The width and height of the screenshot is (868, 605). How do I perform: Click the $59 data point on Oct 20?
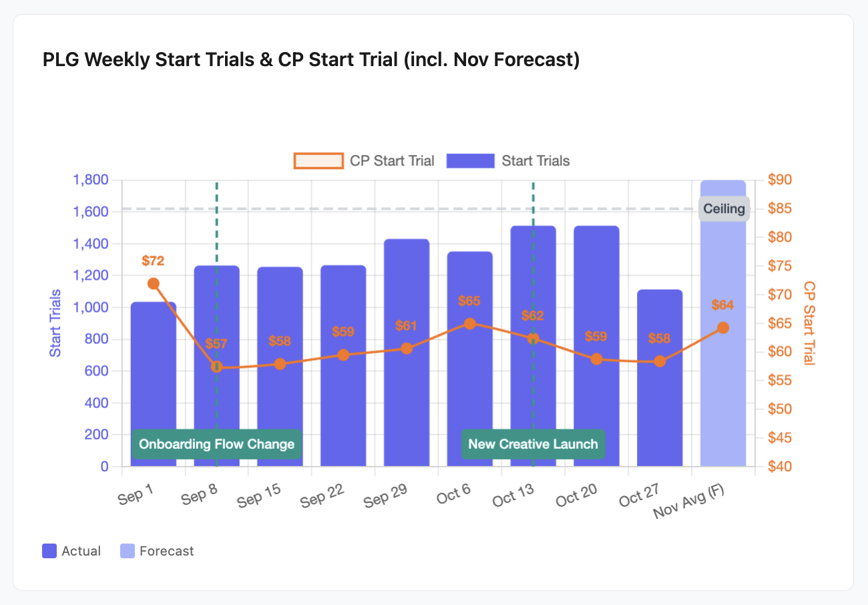click(596, 359)
